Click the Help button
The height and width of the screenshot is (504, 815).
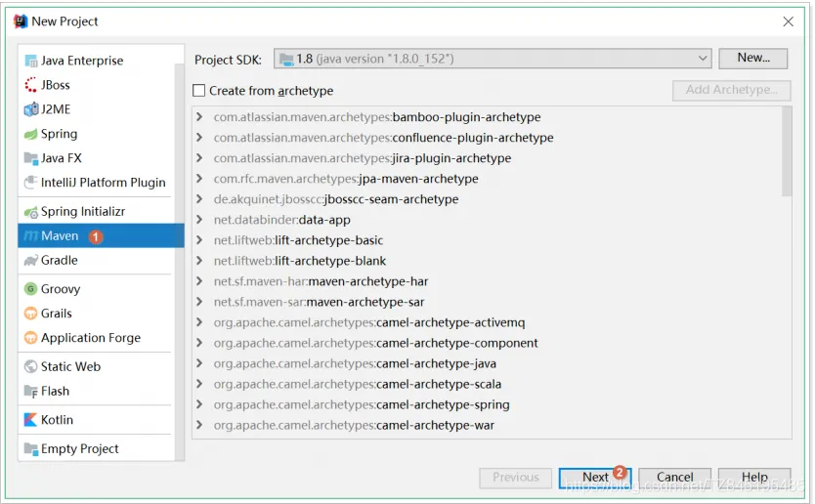(754, 477)
